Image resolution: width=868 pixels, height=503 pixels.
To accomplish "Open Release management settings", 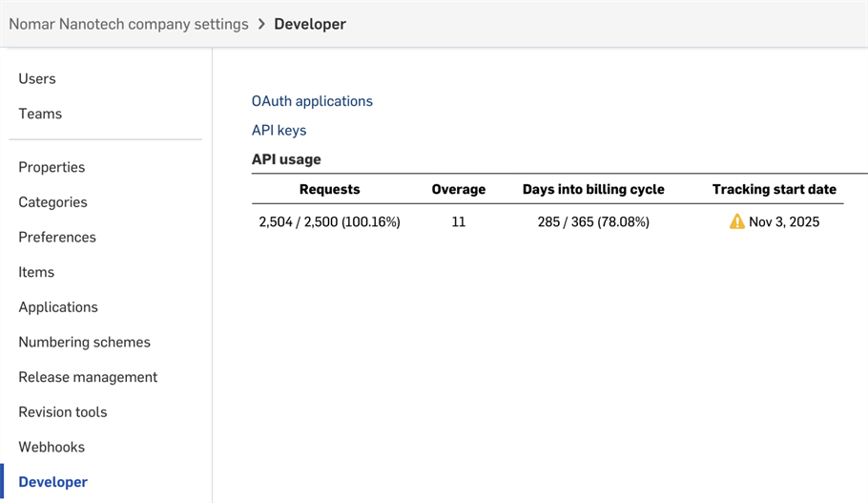I will 88,377.
